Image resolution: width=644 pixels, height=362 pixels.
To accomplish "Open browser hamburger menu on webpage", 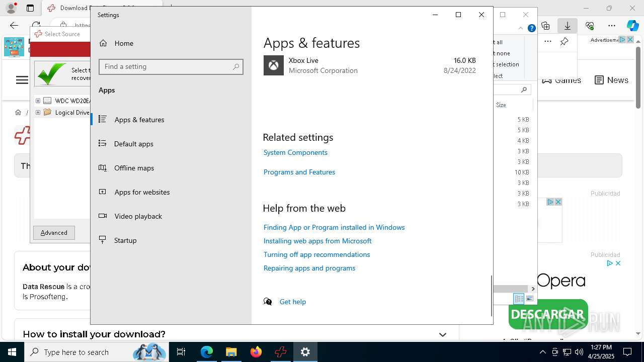I will [22, 80].
